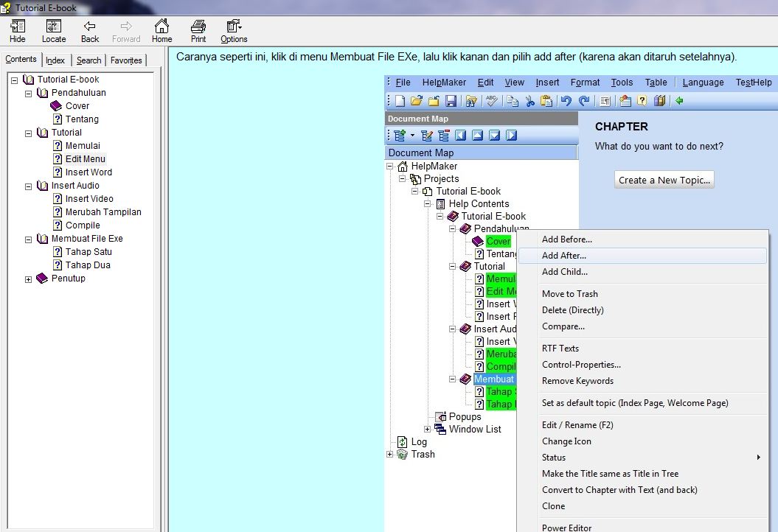Screen dimensions: 778x532
Task: Switch to the Search tab
Action: tap(88, 60)
